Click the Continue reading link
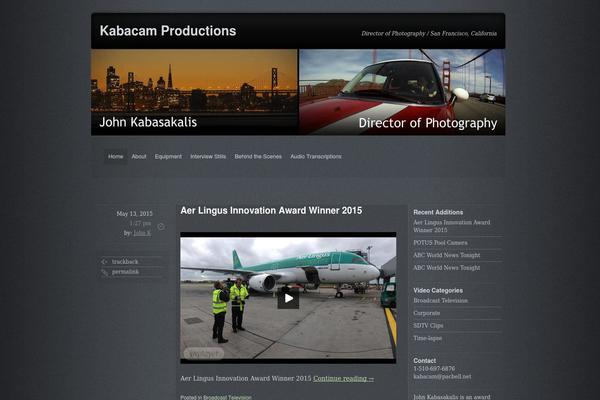The width and height of the screenshot is (600, 400). pyautogui.click(x=344, y=379)
